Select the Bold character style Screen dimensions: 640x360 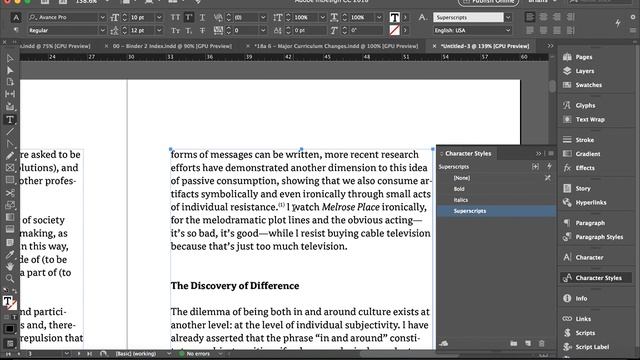click(x=496, y=189)
